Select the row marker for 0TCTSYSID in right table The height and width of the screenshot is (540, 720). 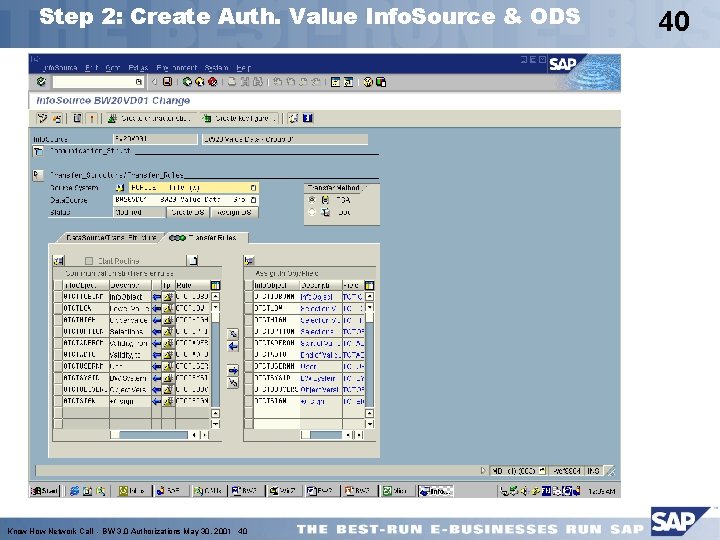pyautogui.click(x=248, y=378)
